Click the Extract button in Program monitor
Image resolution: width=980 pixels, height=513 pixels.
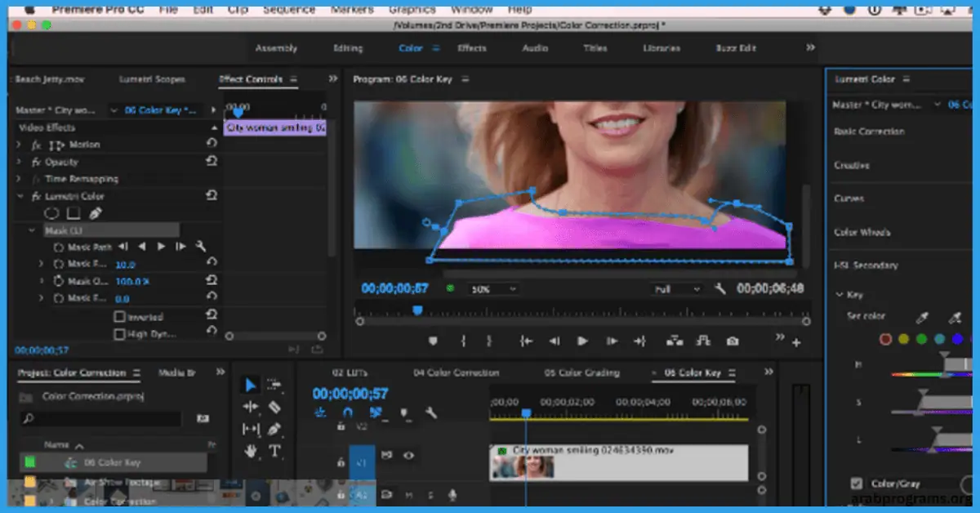pyautogui.click(x=703, y=341)
